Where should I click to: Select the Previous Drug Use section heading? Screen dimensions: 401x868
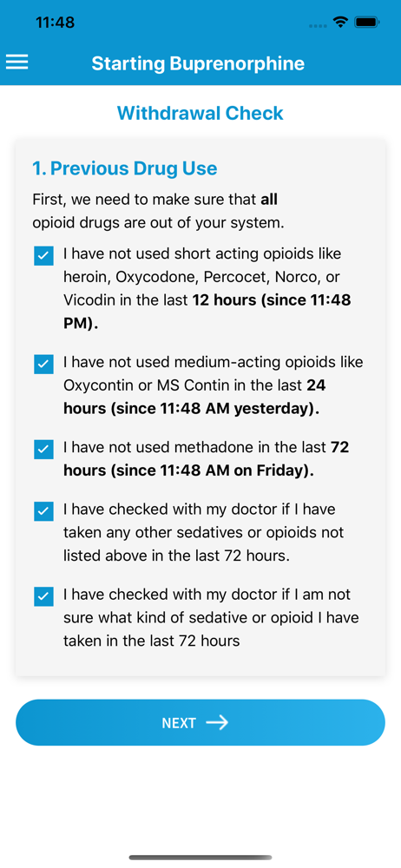[125, 168]
